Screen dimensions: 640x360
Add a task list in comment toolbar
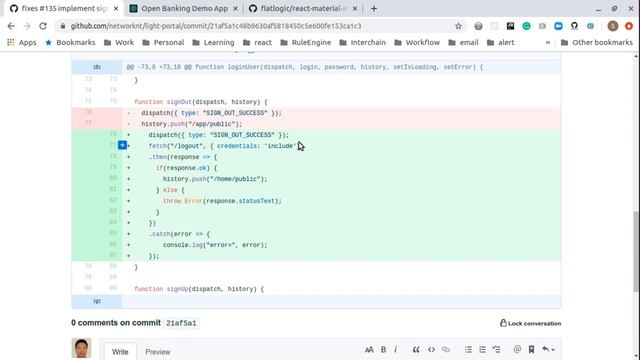point(496,349)
